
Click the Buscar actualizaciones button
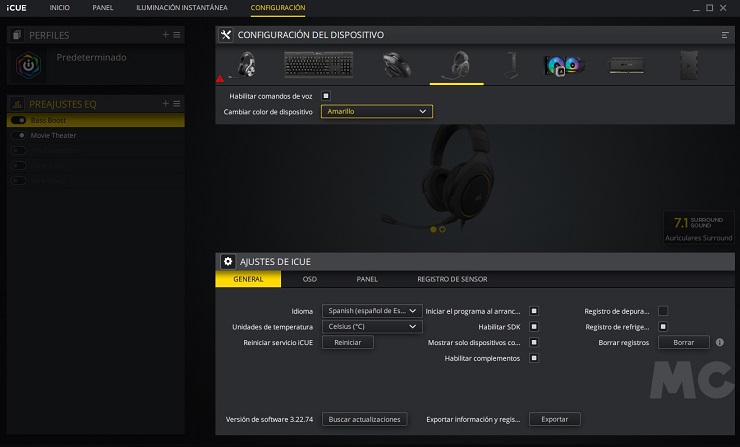[364, 419]
